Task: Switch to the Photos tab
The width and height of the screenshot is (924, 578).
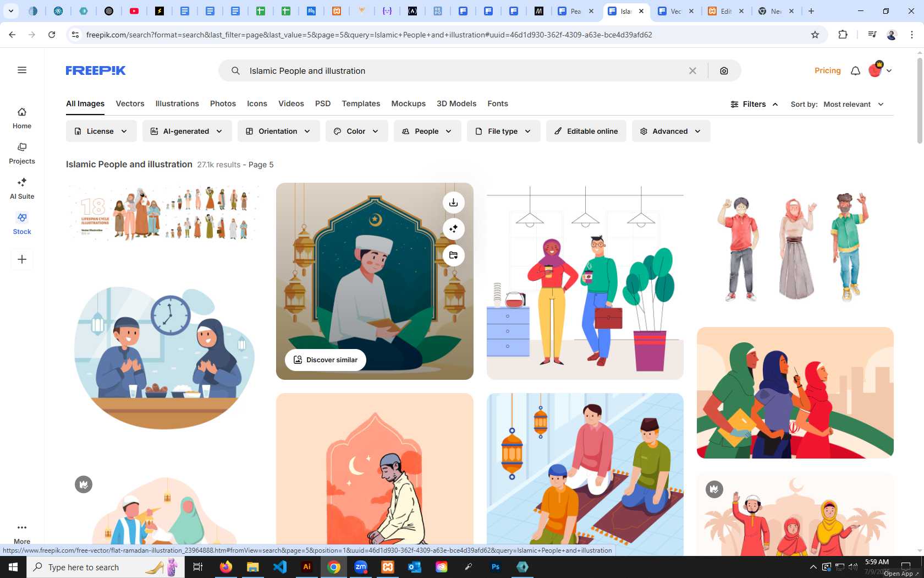Action: (223, 103)
